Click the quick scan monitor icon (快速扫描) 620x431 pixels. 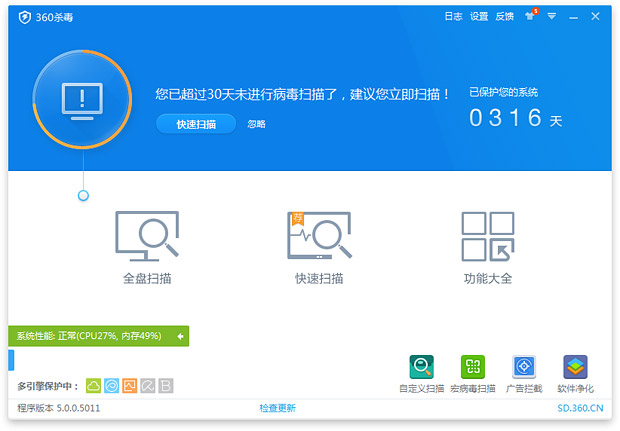[319, 237]
